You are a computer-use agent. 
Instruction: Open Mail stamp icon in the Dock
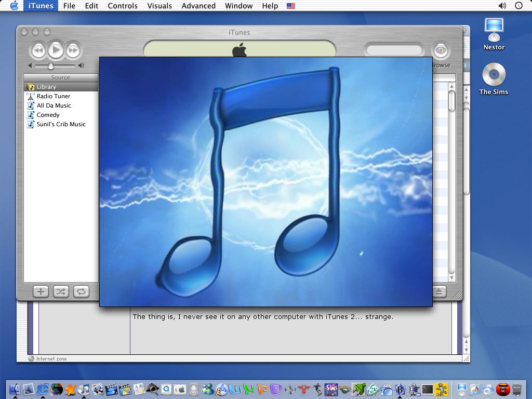(x=29, y=390)
